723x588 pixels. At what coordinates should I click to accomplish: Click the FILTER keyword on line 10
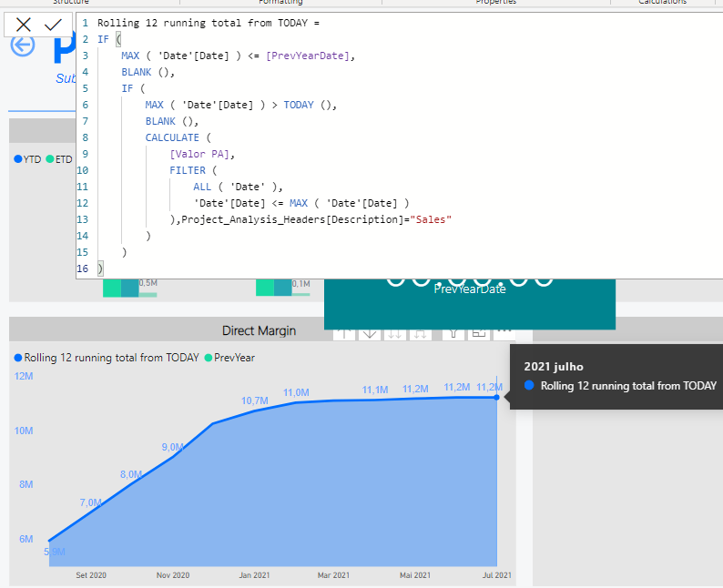click(188, 170)
